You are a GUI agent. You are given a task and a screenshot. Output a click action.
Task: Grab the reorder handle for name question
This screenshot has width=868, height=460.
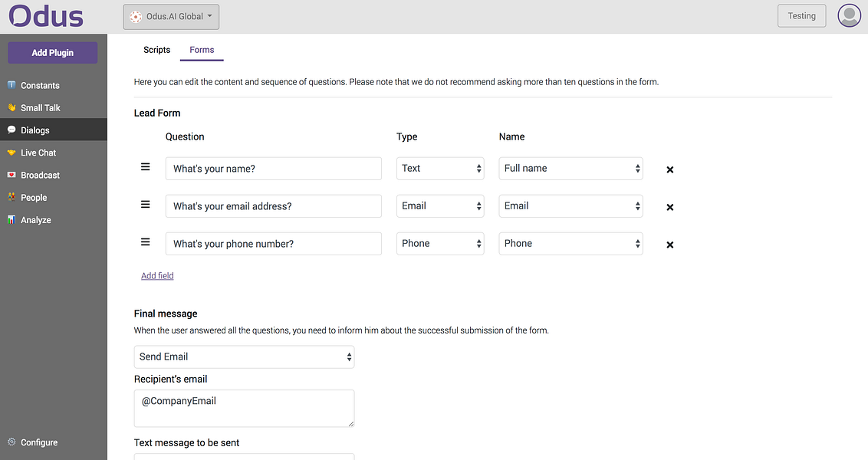(x=145, y=166)
